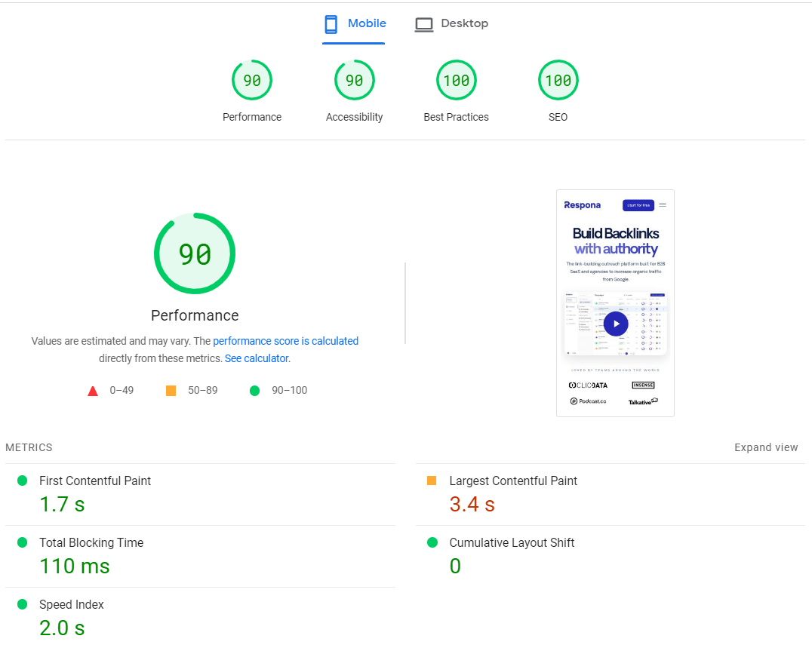Click the green dot beside Cumulative Layout Shift
Image resolution: width=812 pixels, height=651 pixels.
point(431,542)
